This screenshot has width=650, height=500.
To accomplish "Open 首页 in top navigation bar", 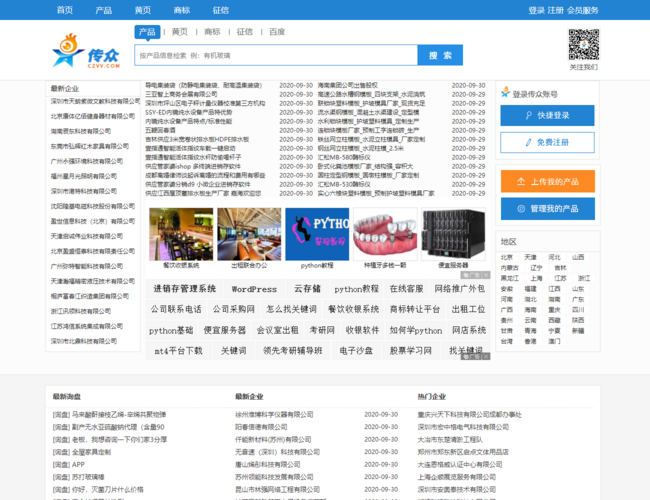I will click(x=65, y=10).
